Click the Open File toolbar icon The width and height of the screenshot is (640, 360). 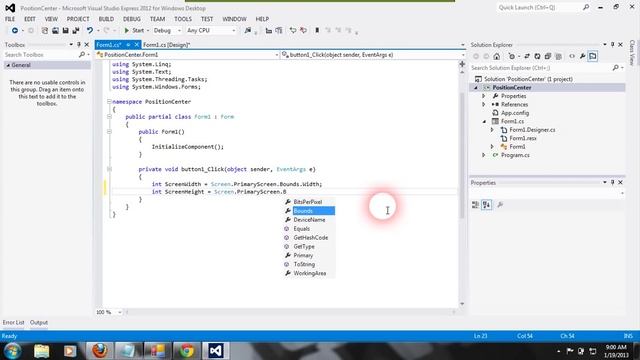coord(55,31)
